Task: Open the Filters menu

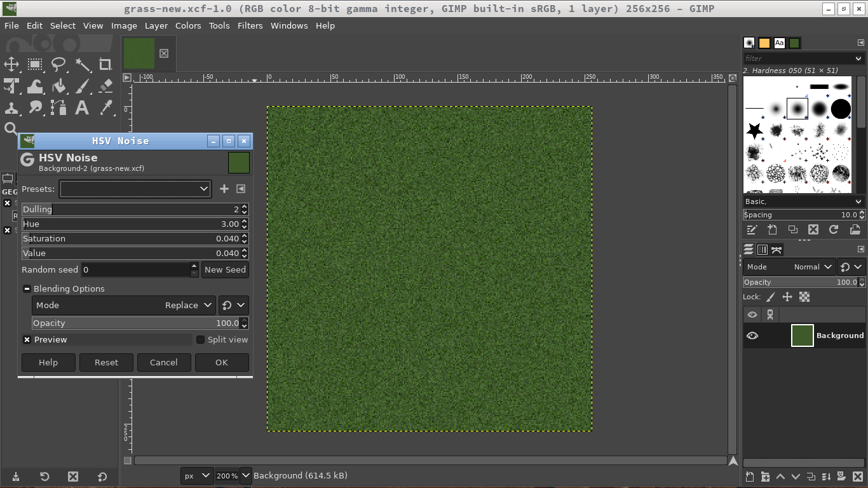Action: [250, 25]
